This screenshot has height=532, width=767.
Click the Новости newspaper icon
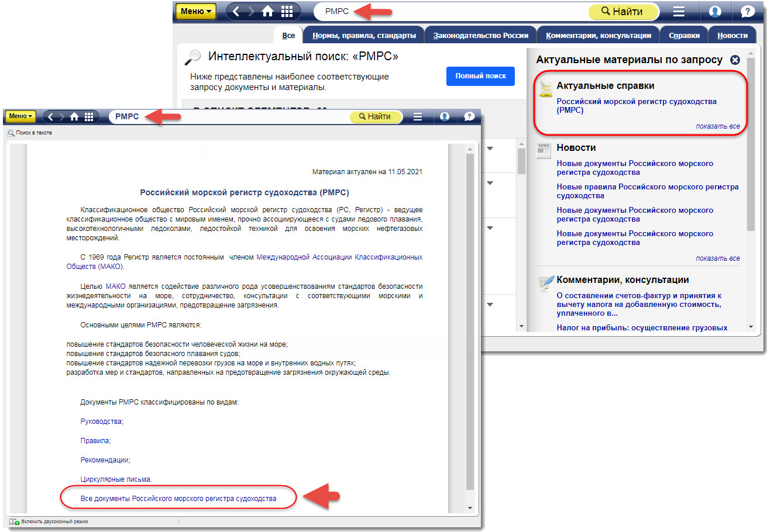click(544, 151)
